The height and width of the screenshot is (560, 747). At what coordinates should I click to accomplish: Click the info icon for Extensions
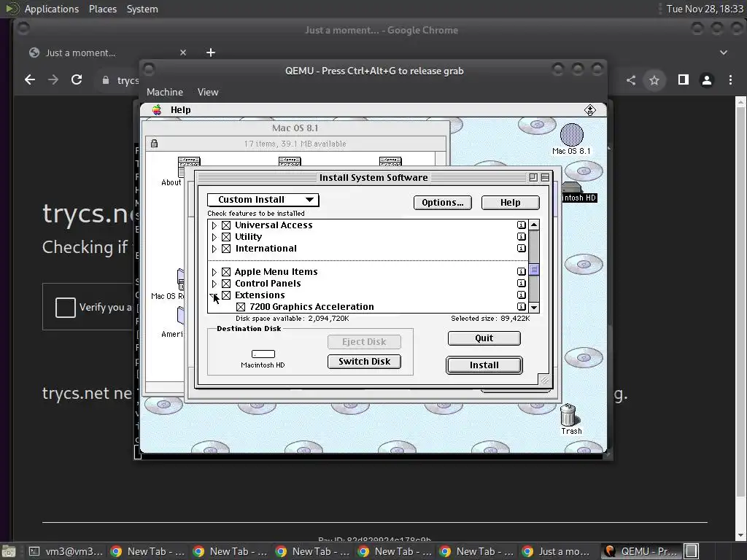[x=521, y=295]
